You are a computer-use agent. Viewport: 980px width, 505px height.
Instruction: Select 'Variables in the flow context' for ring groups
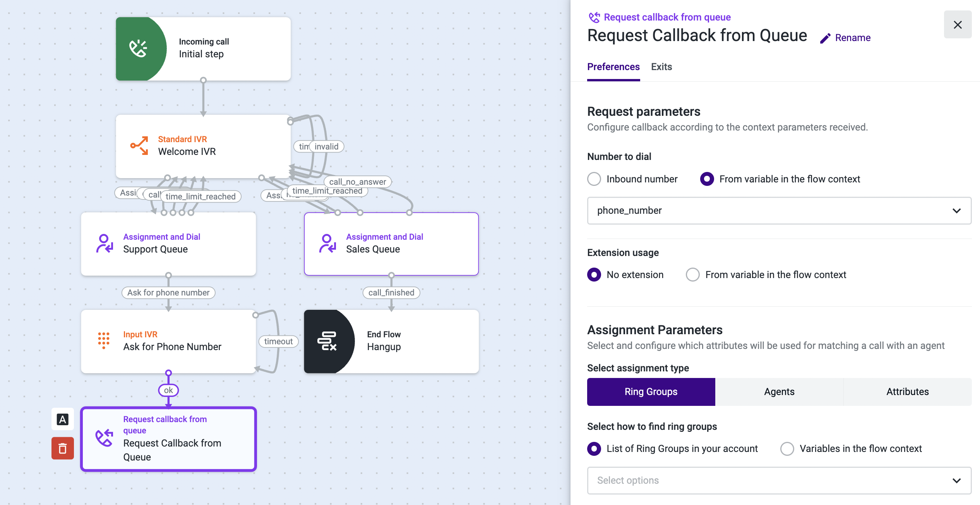pos(787,448)
